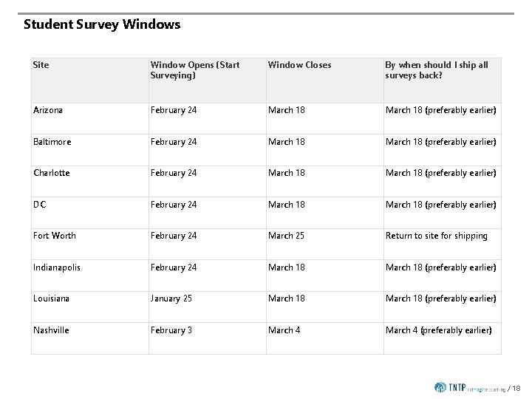Image resolution: width=532 pixels, height=399 pixels.
Task: Select the Louisiana site cell
Action: point(52,299)
